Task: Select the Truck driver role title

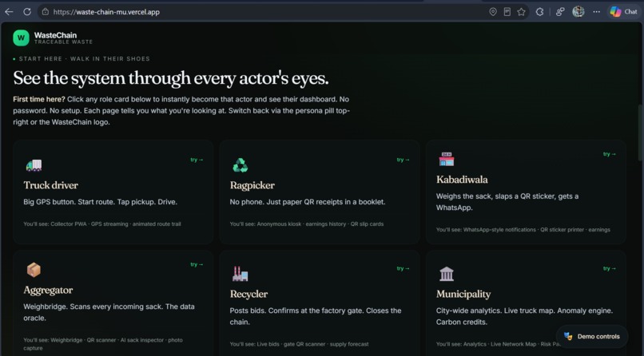Action: point(51,185)
